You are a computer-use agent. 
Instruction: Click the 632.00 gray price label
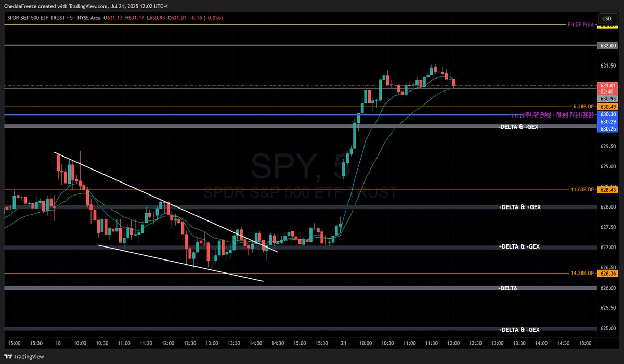(607, 46)
